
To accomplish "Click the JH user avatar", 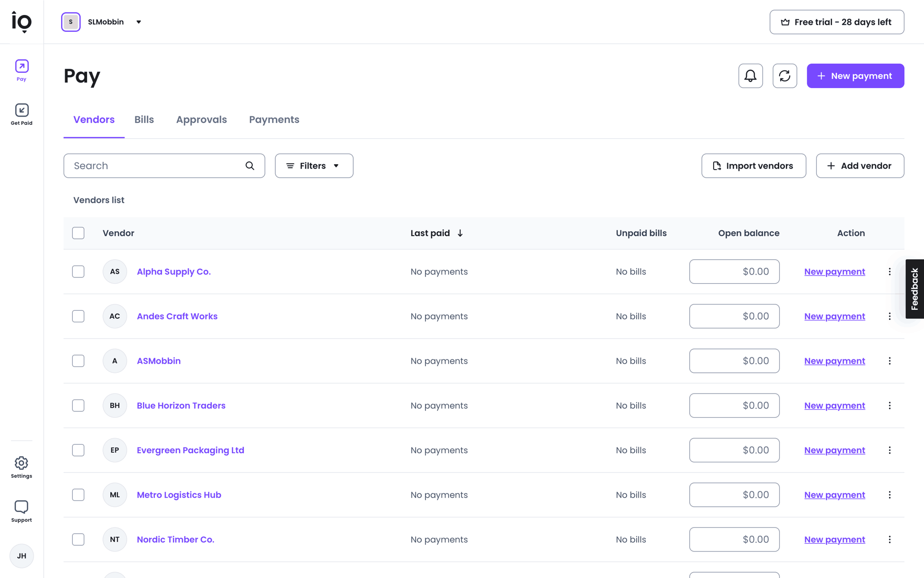I will (x=22, y=556).
